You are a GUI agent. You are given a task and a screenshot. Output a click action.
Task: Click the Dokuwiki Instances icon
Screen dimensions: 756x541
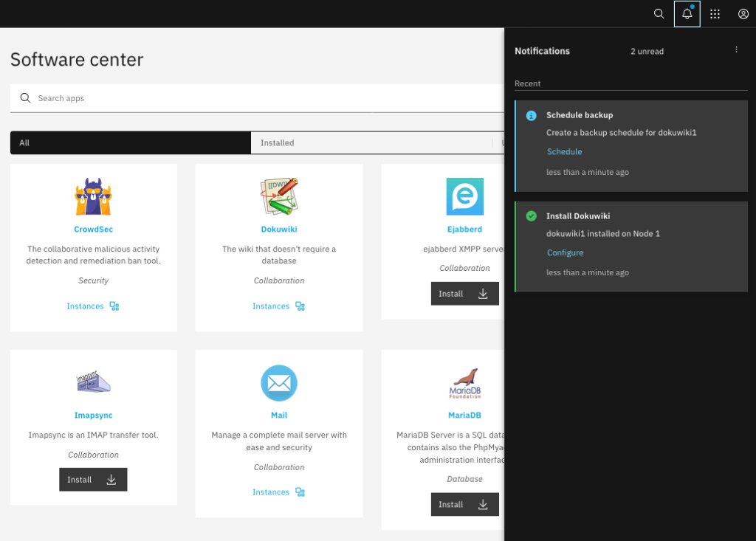(x=300, y=306)
